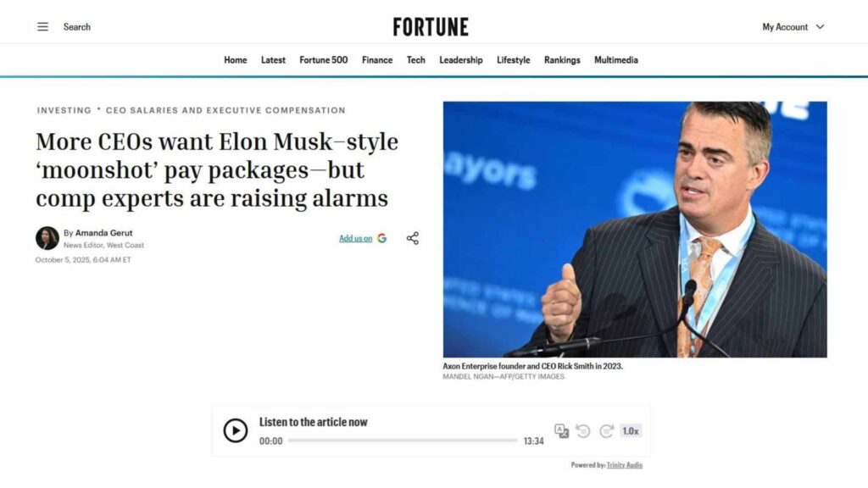
Task: Play the article audio
Action: point(236,430)
